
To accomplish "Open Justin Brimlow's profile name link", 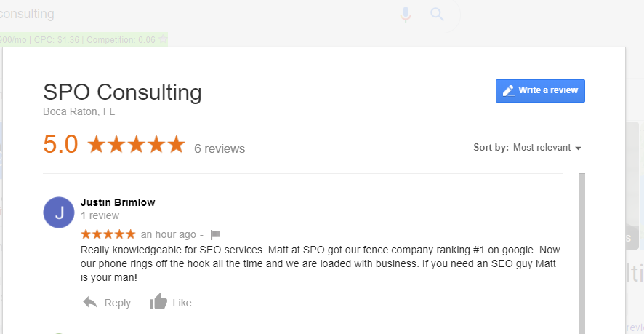I will [118, 202].
